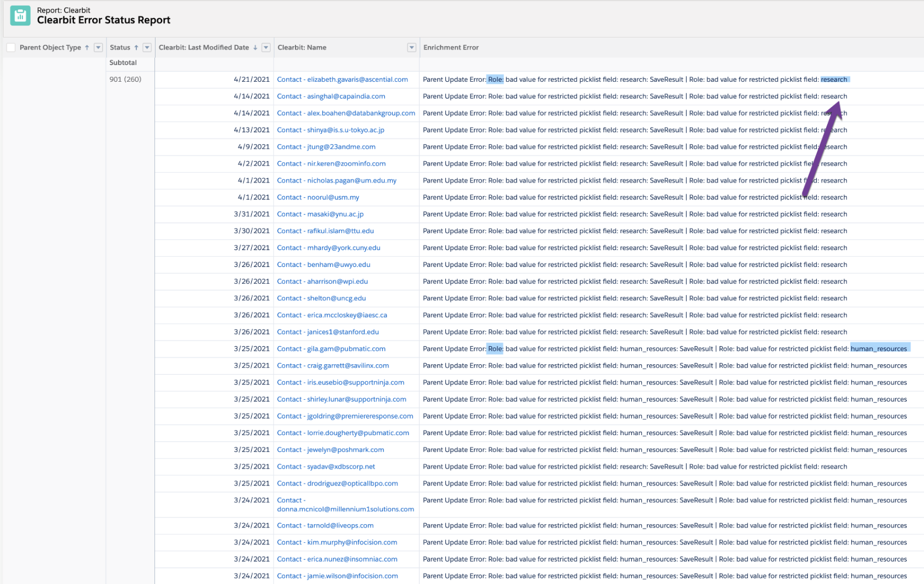Open contact noorul@usm.my
The width and height of the screenshot is (924, 584).
(x=318, y=197)
